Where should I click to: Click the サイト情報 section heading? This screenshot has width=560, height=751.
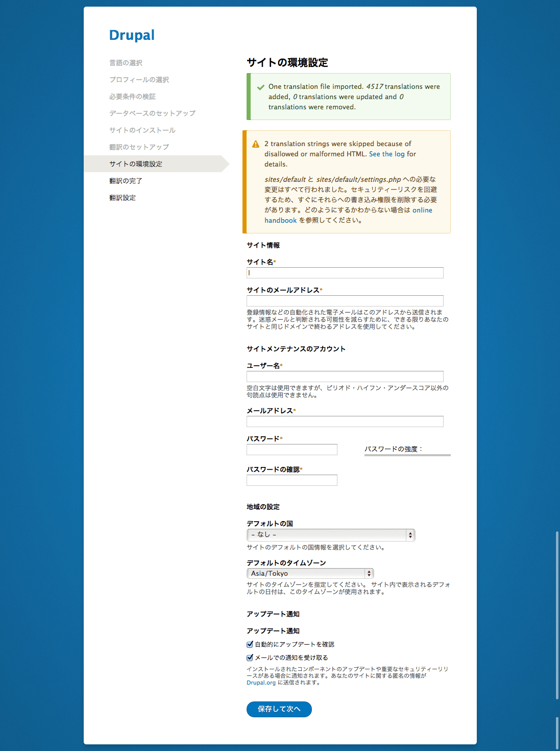coord(263,245)
